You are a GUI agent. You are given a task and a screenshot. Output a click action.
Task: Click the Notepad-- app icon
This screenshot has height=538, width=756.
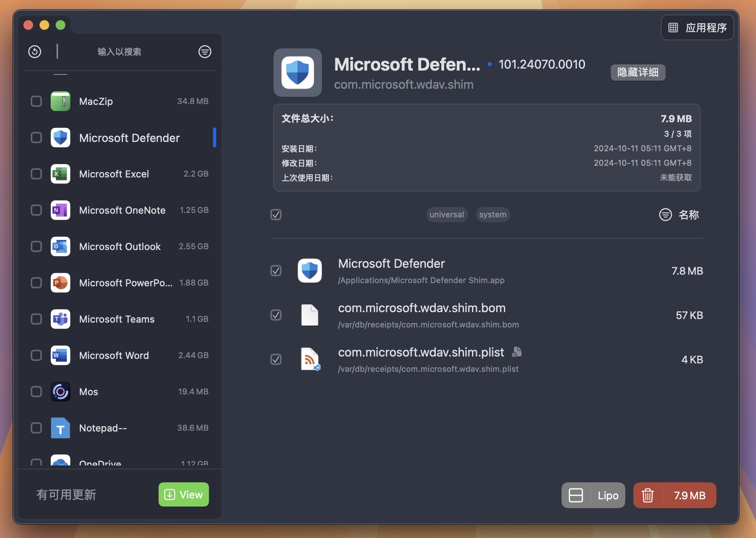60,428
